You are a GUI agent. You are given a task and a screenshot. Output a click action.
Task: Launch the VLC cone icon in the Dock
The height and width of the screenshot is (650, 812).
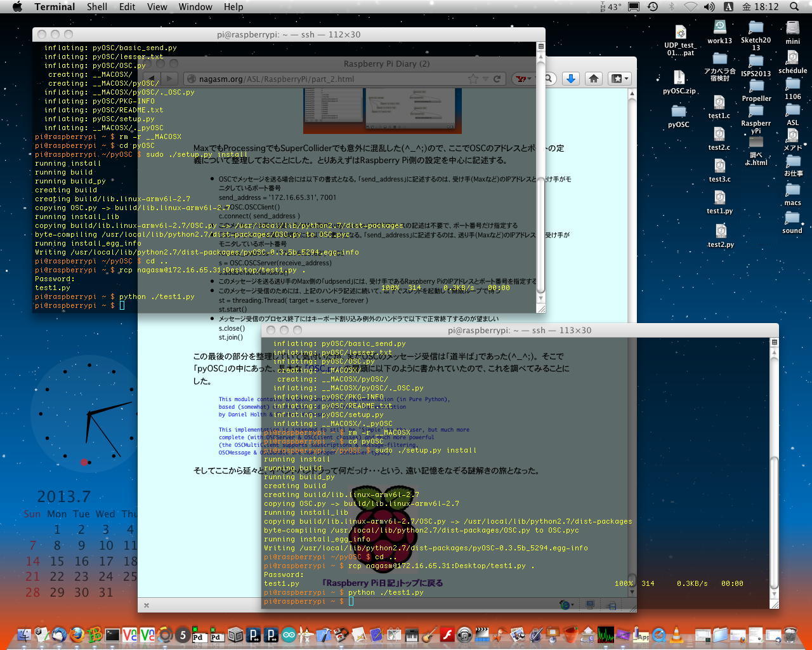pyautogui.click(x=677, y=634)
